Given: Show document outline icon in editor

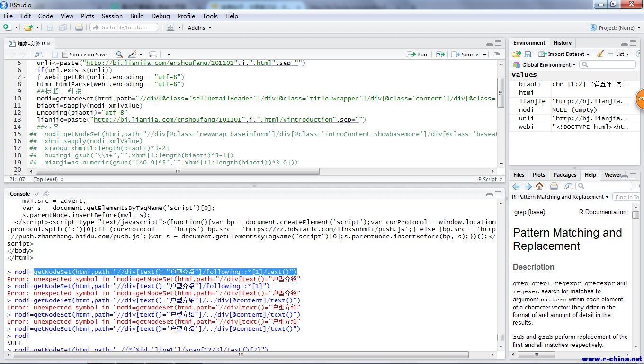Looking at the screenshot, I should 497,55.
